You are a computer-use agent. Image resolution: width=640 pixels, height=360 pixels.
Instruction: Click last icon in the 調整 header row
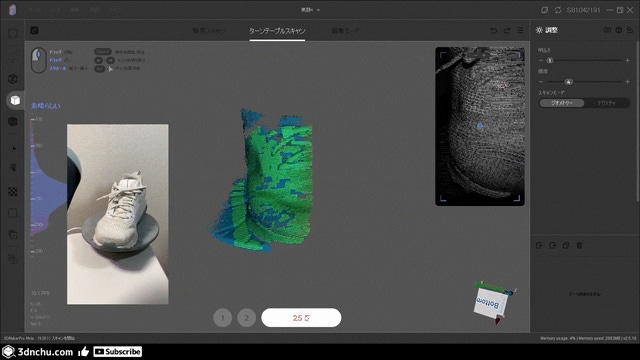(630, 30)
